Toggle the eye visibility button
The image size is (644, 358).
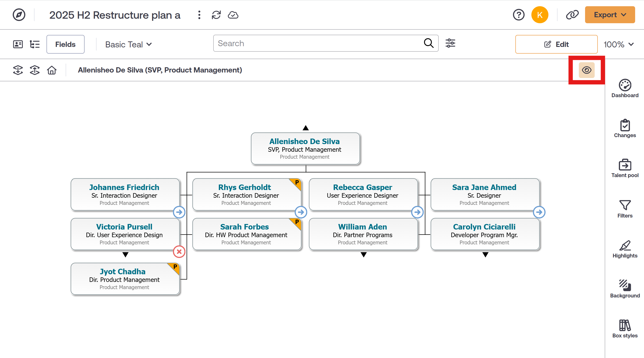point(586,70)
